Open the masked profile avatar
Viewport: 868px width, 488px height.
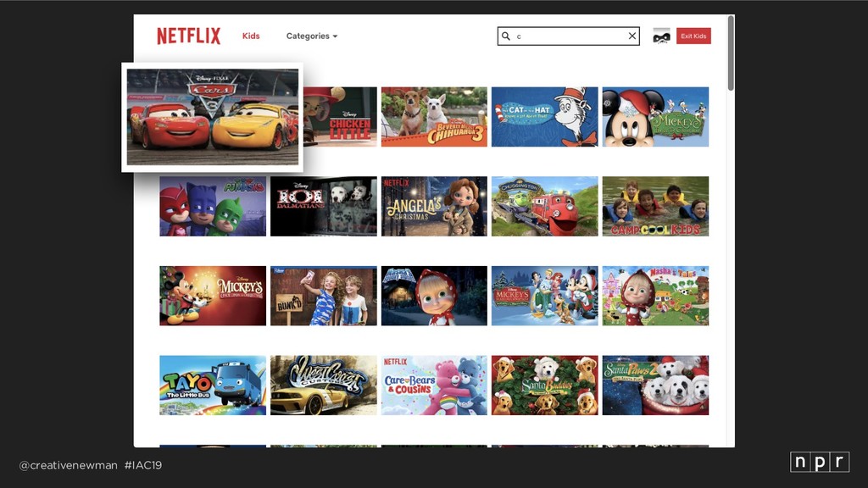661,36
